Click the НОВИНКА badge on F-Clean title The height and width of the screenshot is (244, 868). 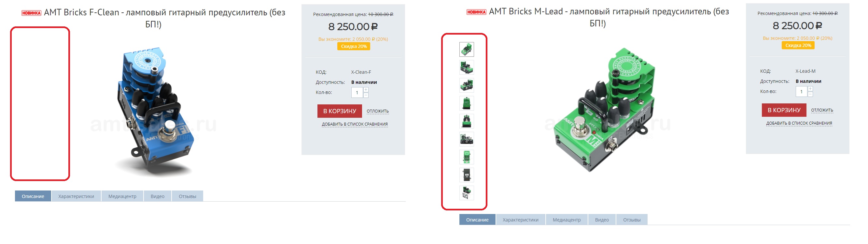click(31, 13)
